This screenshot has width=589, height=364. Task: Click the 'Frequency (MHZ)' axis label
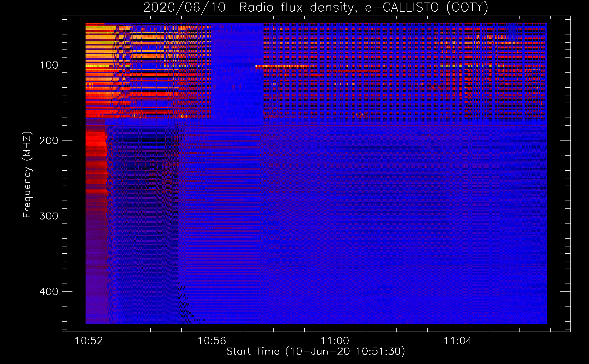click(27, 174)
